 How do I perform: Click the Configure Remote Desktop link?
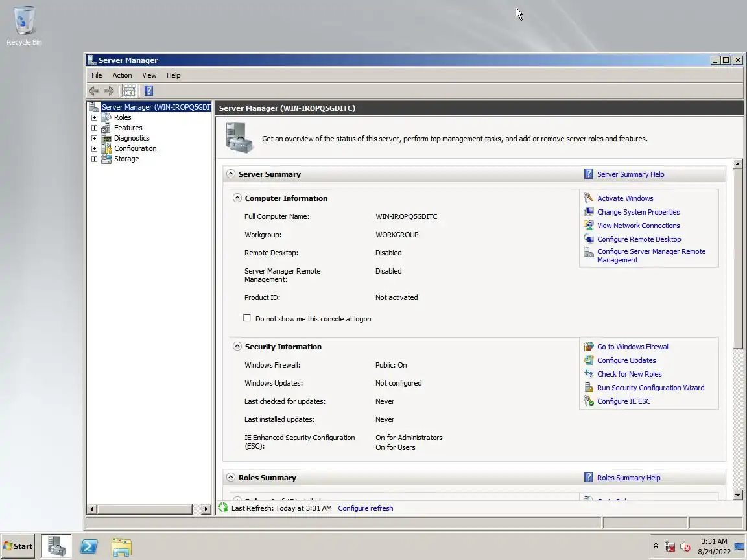(x=639, y=239)
